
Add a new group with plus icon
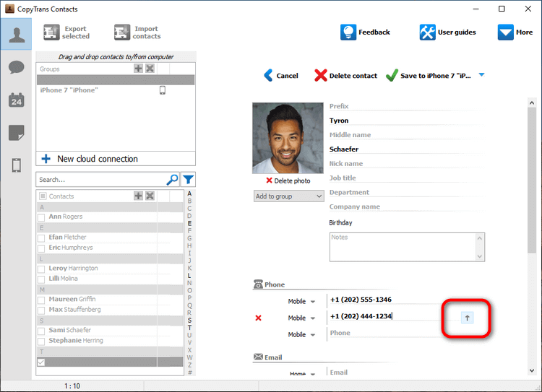point(138,69)
